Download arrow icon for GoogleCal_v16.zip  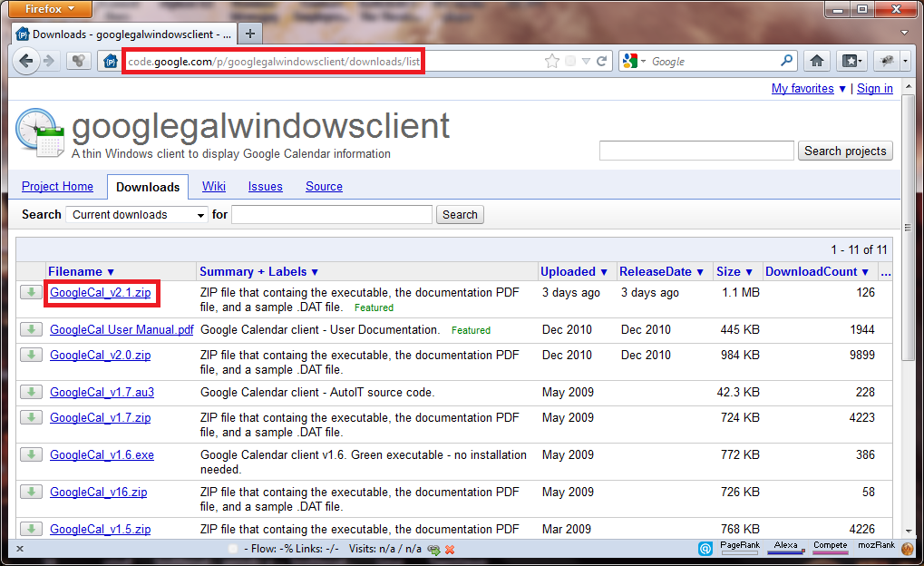coord(31,491)
